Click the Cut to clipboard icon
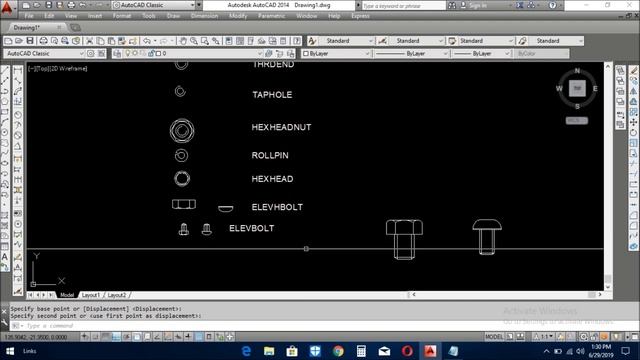This screenshot has width=640, height=360. pyautogui.click(x=89, y=41)
